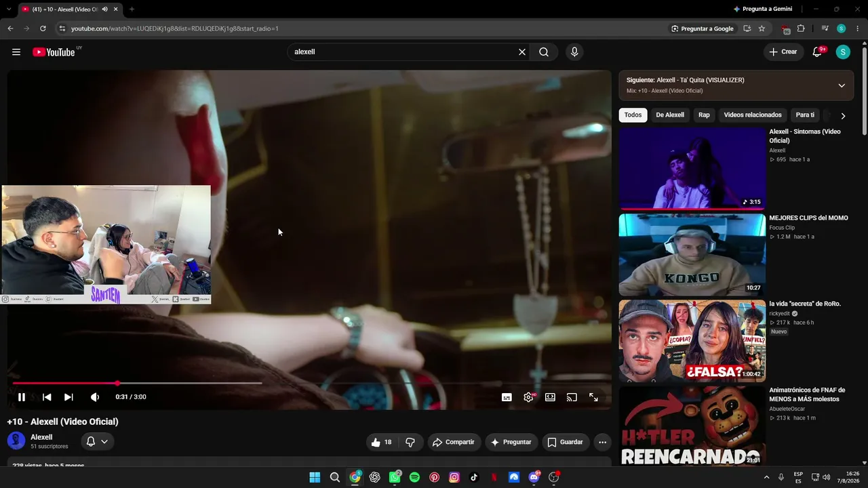
Task: Click the browser address bar URL
Action: [175, 28]
